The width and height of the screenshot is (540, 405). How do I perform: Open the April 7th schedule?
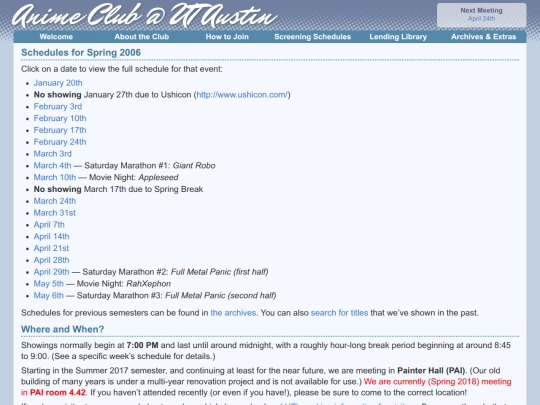(x=49, y=225)
